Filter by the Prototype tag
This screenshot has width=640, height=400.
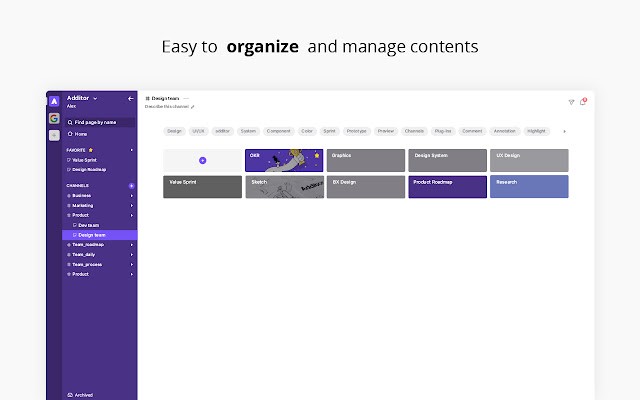pos(356,131)
